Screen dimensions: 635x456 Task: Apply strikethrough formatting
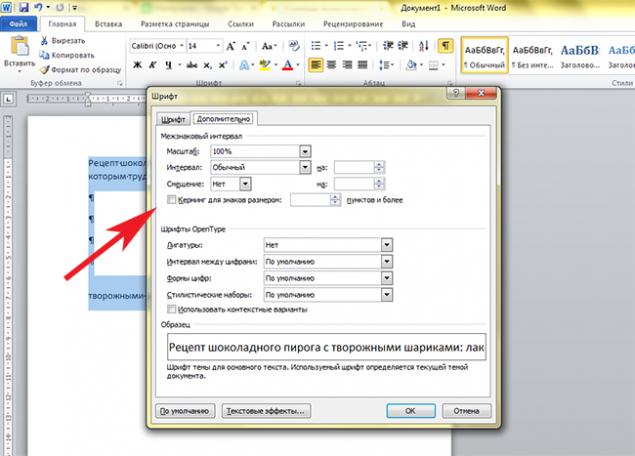coord(192,65)
